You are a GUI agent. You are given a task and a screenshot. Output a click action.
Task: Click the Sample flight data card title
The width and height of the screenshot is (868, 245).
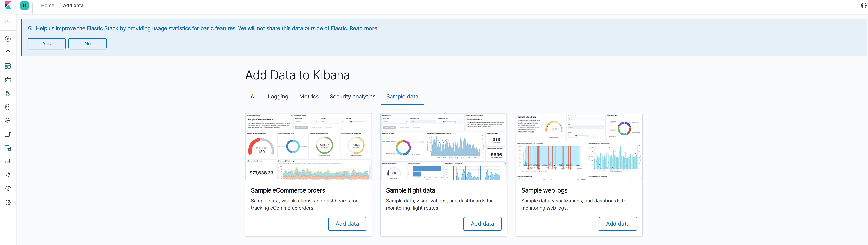410,190
